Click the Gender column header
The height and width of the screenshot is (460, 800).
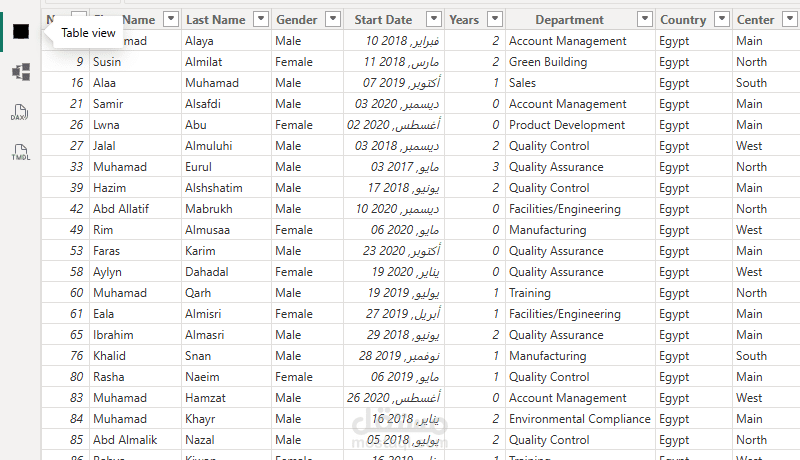tap(296, 19)
